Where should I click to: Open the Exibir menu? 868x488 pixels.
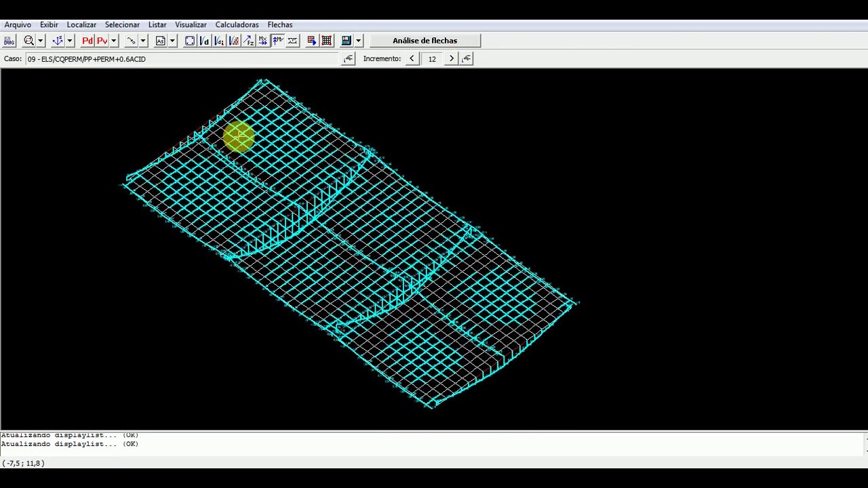[49, 24]
